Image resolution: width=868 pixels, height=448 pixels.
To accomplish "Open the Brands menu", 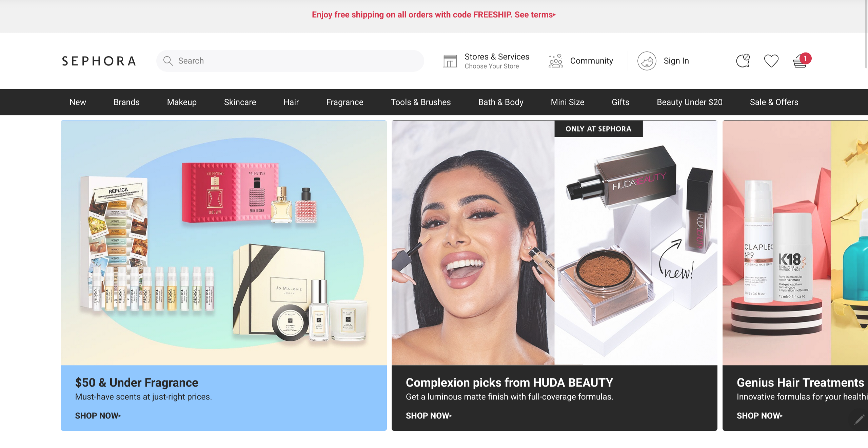I will [126, 102].
